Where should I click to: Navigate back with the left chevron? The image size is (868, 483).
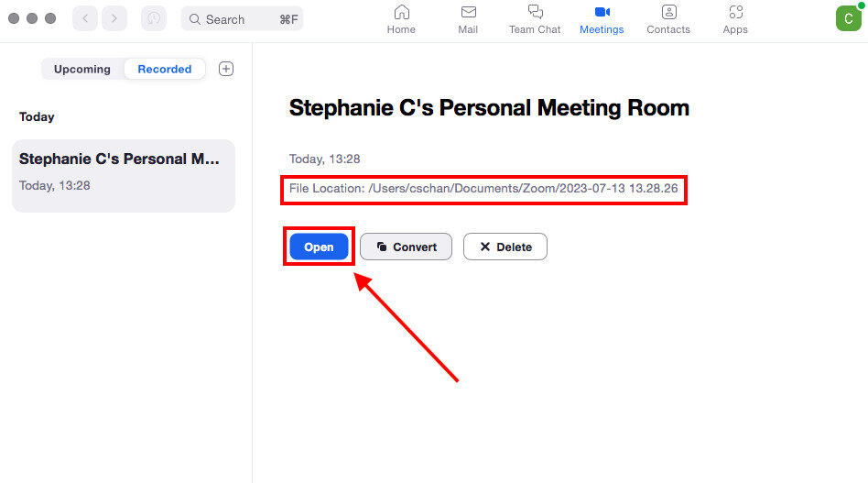coord(85,18)
